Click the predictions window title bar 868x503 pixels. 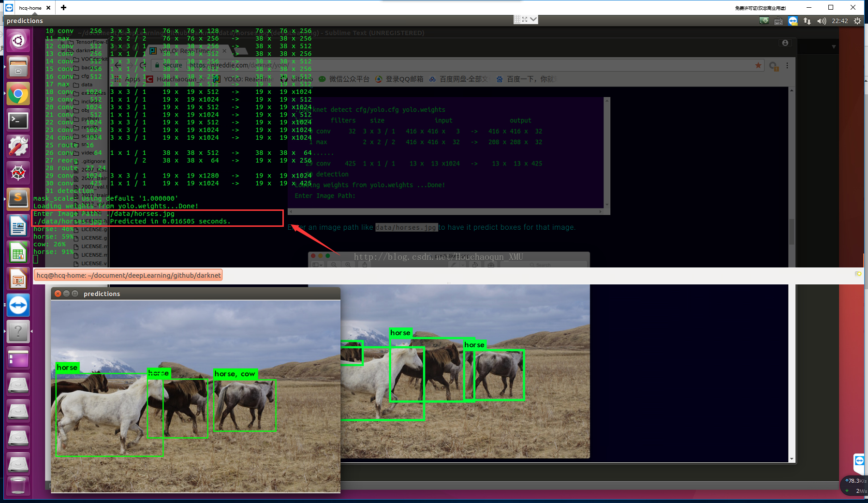click(x=196, y=294)
